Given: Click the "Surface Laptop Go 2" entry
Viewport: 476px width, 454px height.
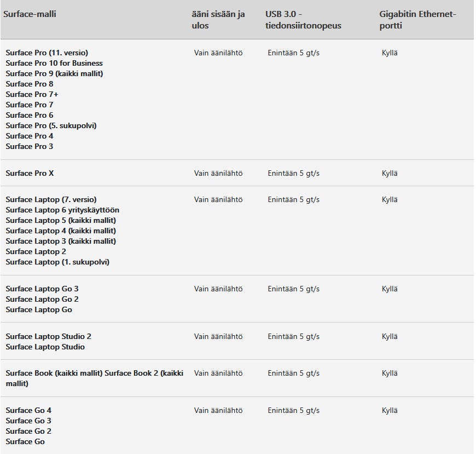Looking at the screenshot, I should (42, 300).
